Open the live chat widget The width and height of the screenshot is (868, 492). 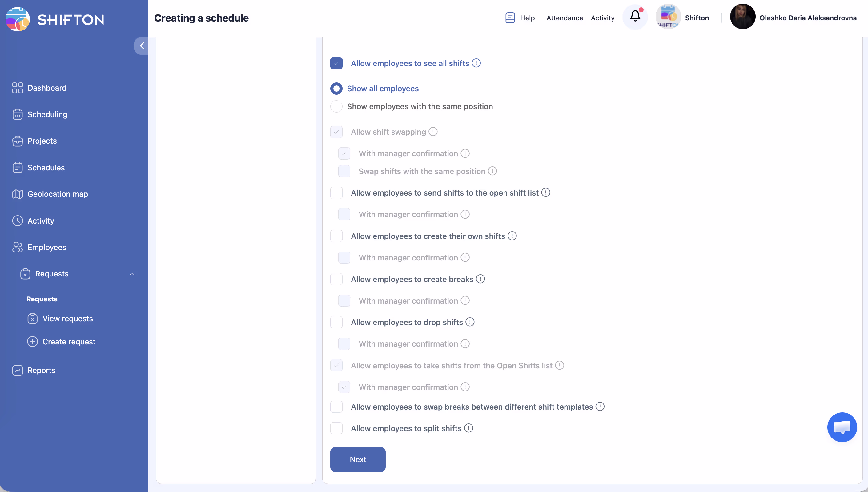pyautogui.click(x=842, y=427)
